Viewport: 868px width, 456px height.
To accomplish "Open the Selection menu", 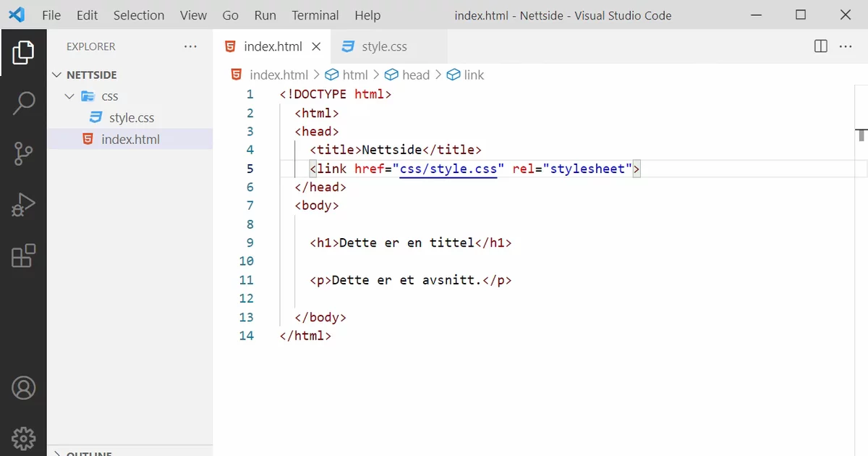I will (x=139, y=15).
